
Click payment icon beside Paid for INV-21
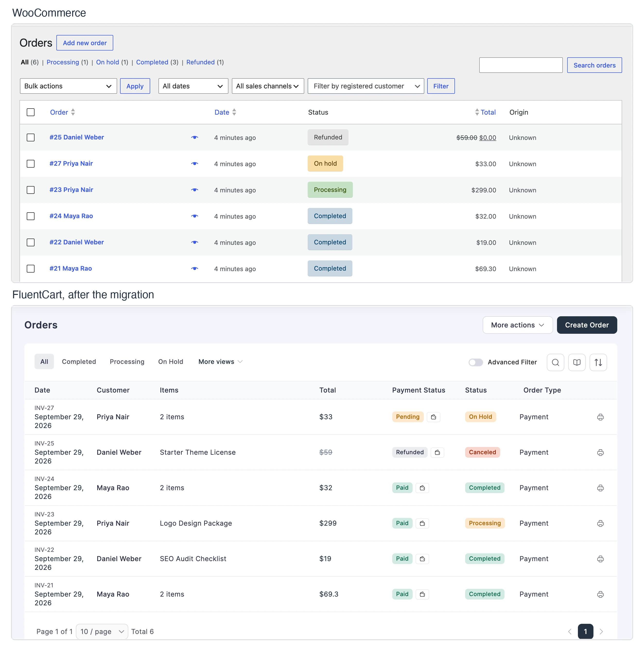[422, 594]
